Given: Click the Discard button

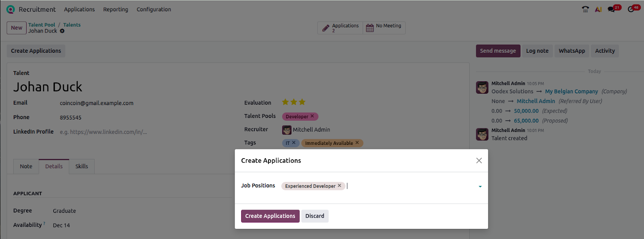Looking at the screenshot, I should (314, 216).
